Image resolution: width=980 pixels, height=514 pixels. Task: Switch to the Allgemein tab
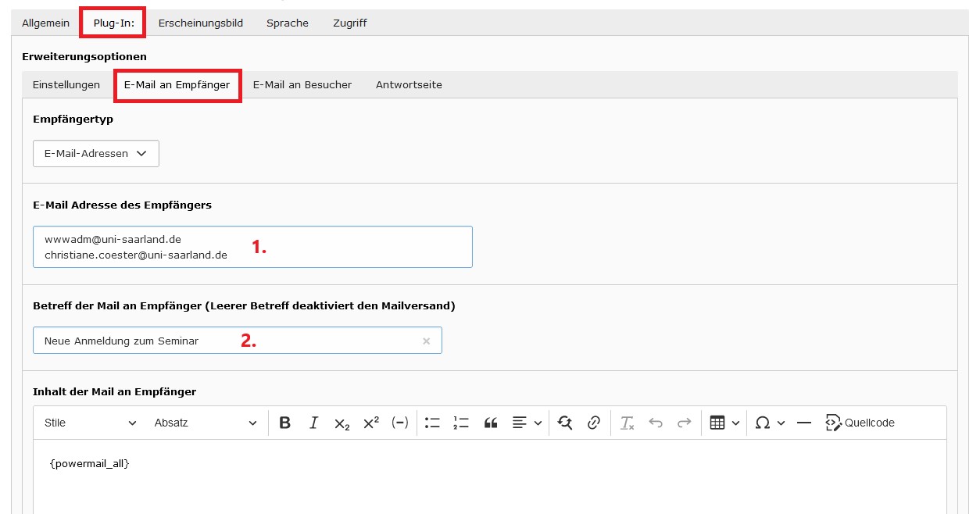click(x=45, y=23)
